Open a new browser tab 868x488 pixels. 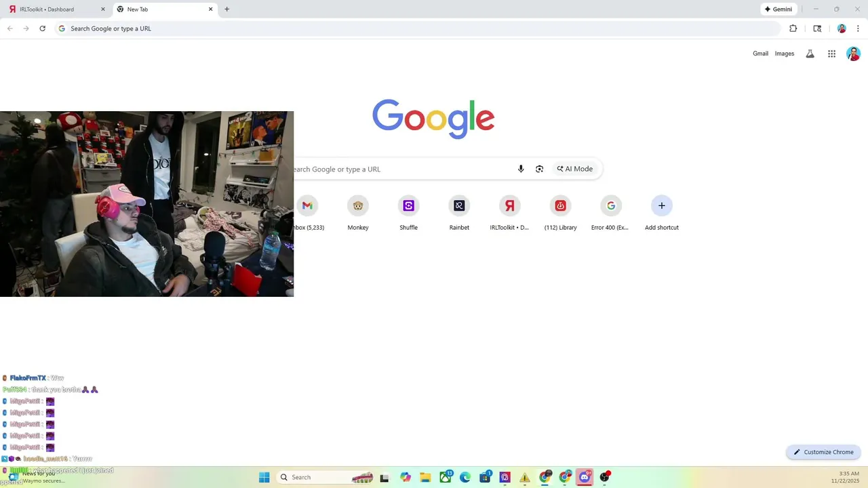coord(226,9)
